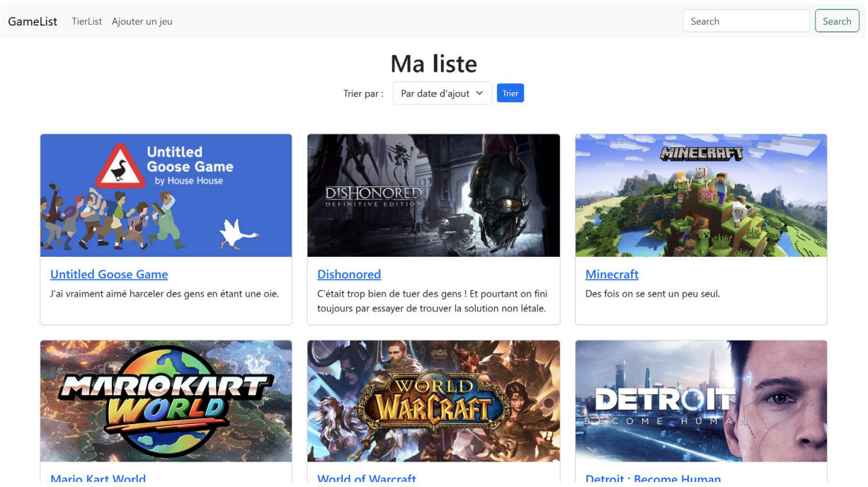Click the Mario Kart World cover image

point(166,401)
